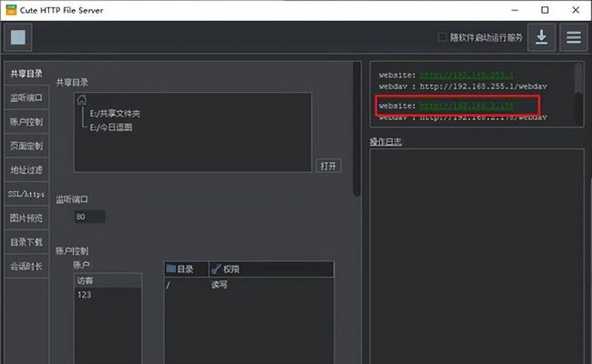Toggle 随软件启动运行服务 checkbox
Screen dimensions: 592x364
442,37
